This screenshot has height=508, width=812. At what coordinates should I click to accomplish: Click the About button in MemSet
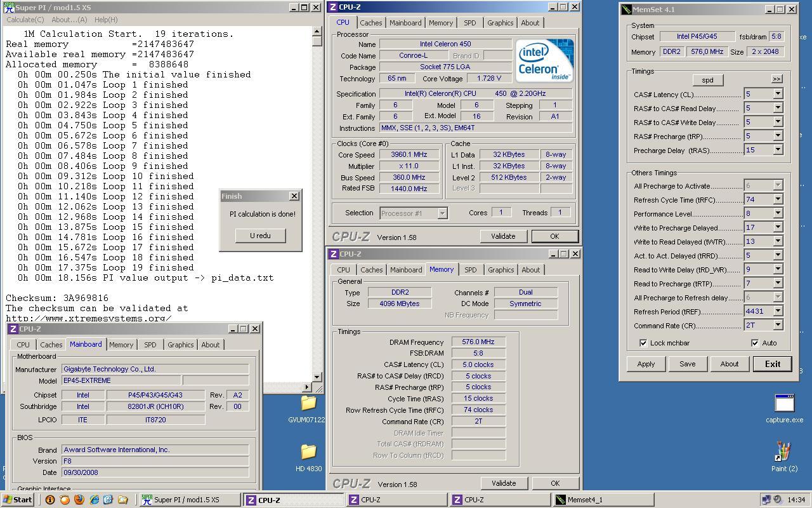pyautogui.click(x=730, y=364)
